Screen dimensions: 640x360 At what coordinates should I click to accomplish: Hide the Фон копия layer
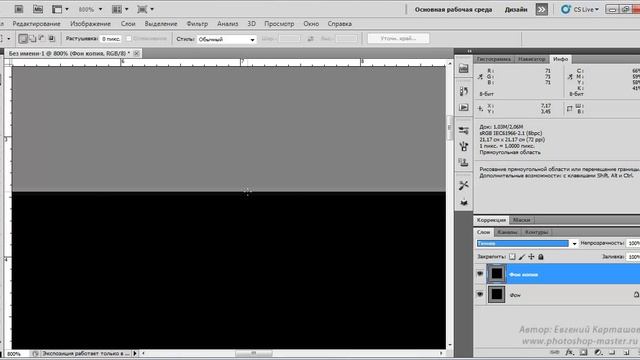[480, 274]
